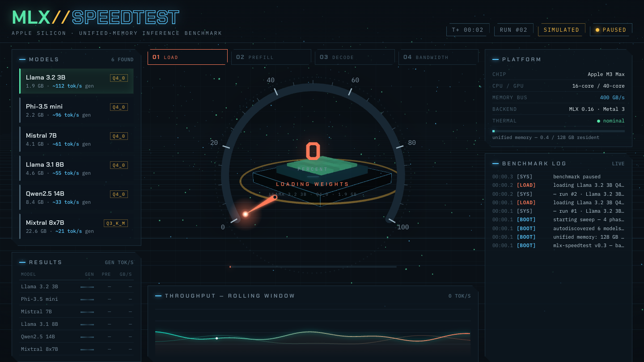Click the Llama 3.1 8B results row

(76, 324)
